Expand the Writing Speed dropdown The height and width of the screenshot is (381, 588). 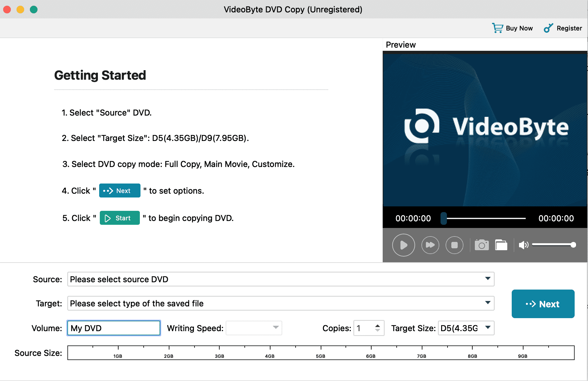click(x=276, y=328)
